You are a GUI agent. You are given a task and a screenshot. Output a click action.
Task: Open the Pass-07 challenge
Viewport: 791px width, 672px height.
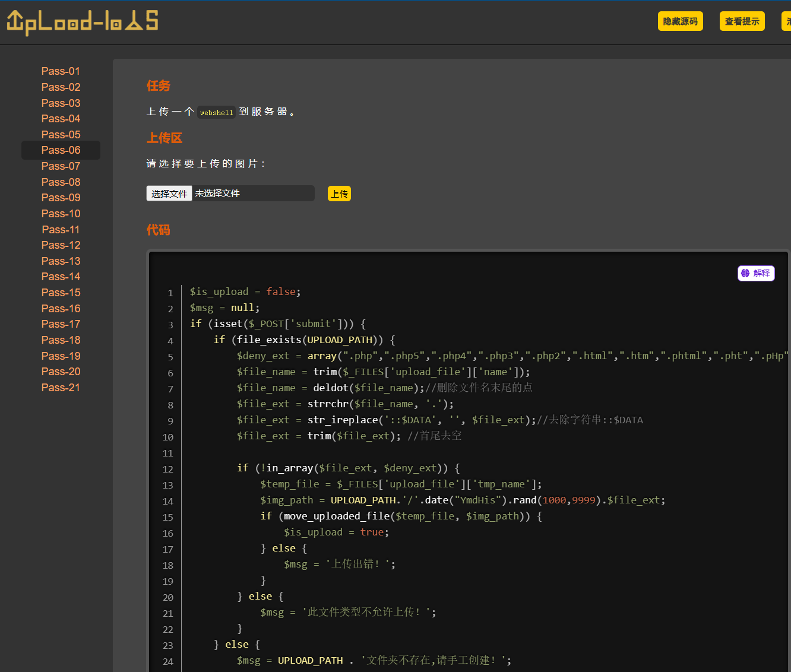tap(61, 166)
